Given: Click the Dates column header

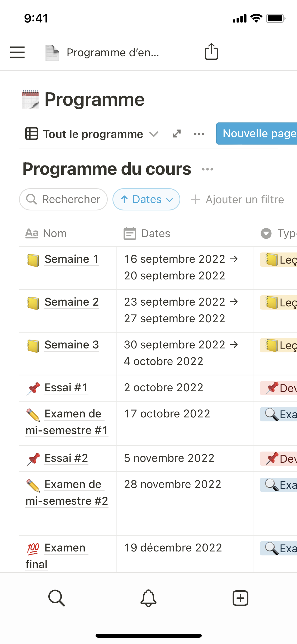Looking at the screenshot, I should tap(156, 233).
